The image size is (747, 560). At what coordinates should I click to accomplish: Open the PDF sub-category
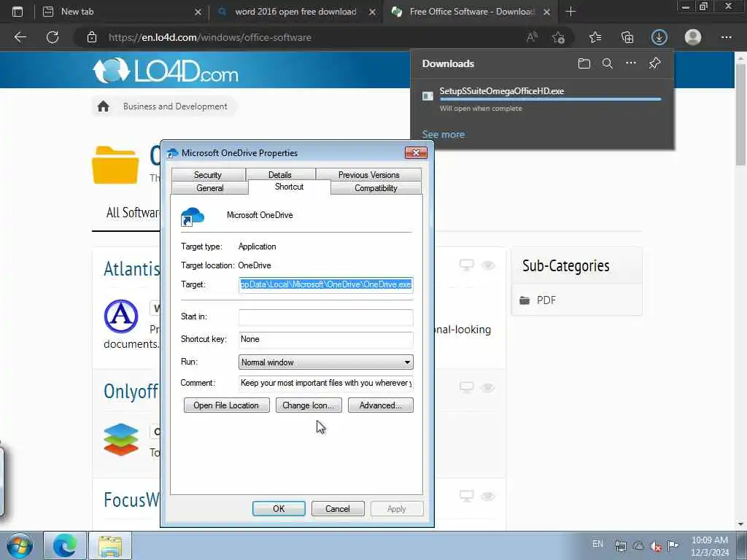[x=546, y=300]
